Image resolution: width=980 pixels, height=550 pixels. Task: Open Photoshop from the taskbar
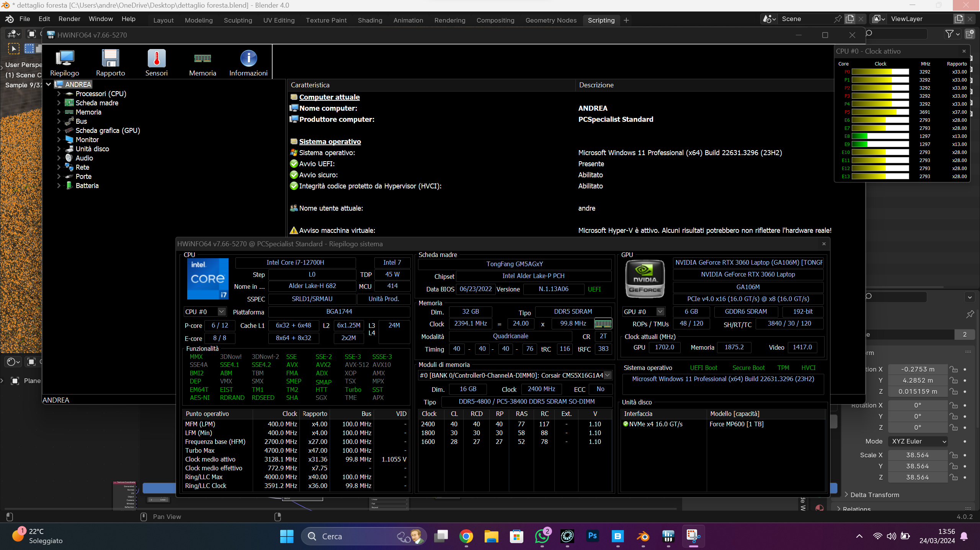[592, 536]
